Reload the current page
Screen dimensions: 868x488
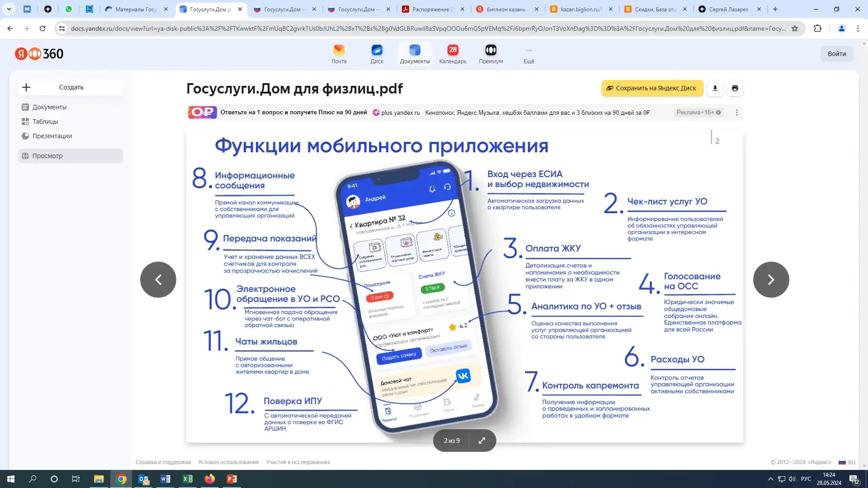tap(42, 28)
